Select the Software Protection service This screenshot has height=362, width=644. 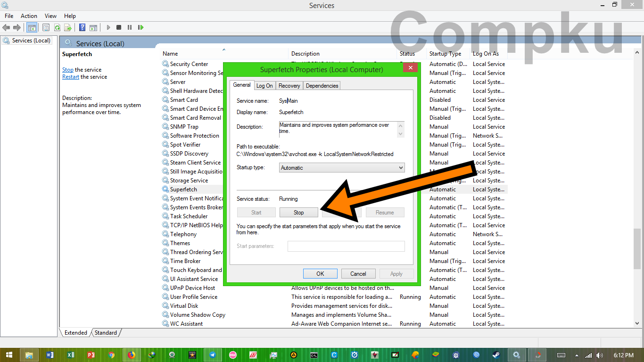pos(195,136)
